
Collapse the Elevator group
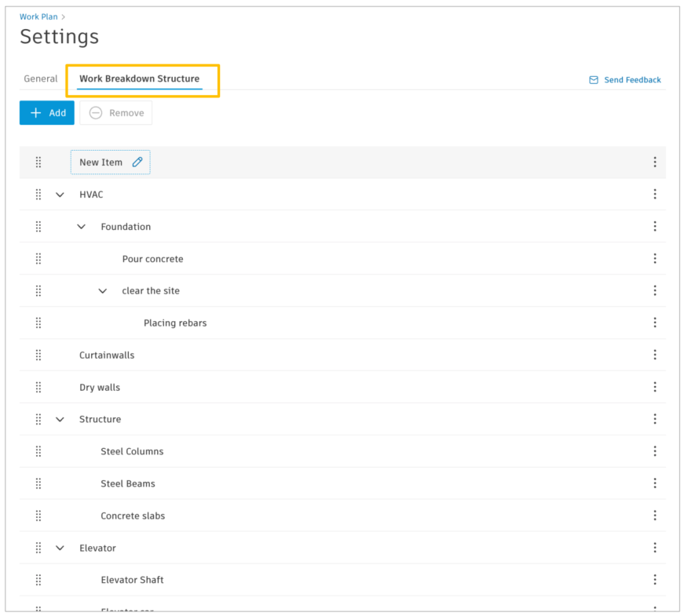60,548
